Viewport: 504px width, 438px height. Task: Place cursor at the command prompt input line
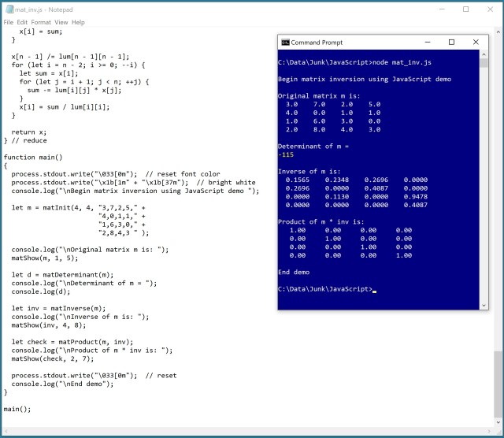(x=375, y=290)
